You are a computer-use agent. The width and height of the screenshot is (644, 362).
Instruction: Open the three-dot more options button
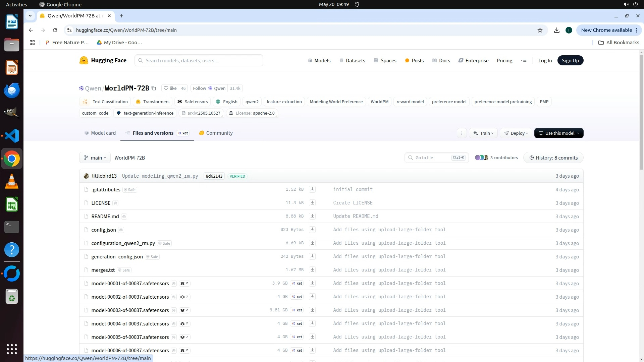(462, 133)
